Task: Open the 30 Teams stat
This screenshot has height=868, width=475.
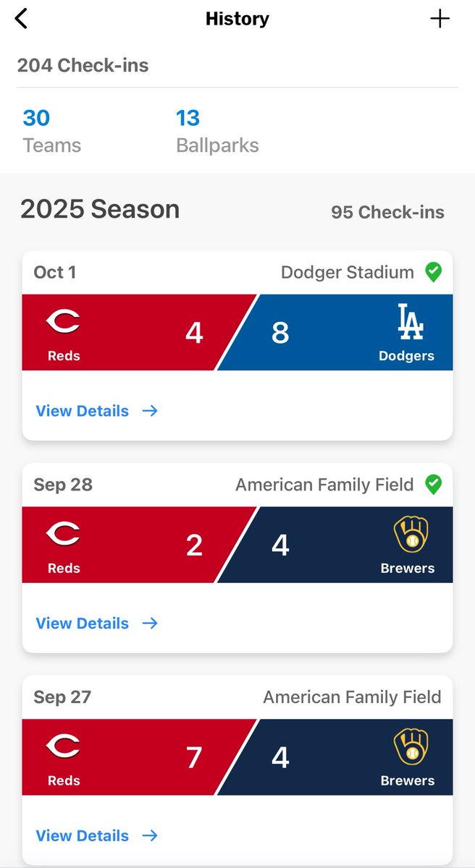Action: click(x=51, y=131)
